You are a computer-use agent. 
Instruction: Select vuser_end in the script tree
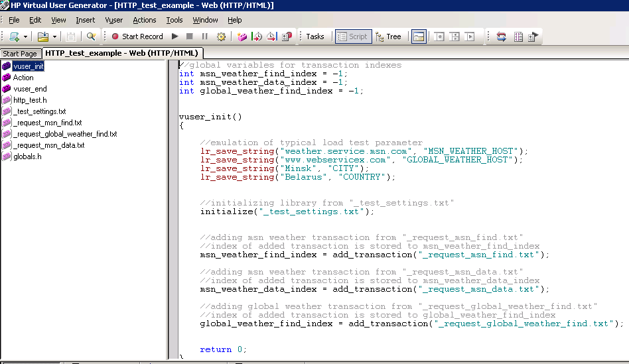point(30,89)
